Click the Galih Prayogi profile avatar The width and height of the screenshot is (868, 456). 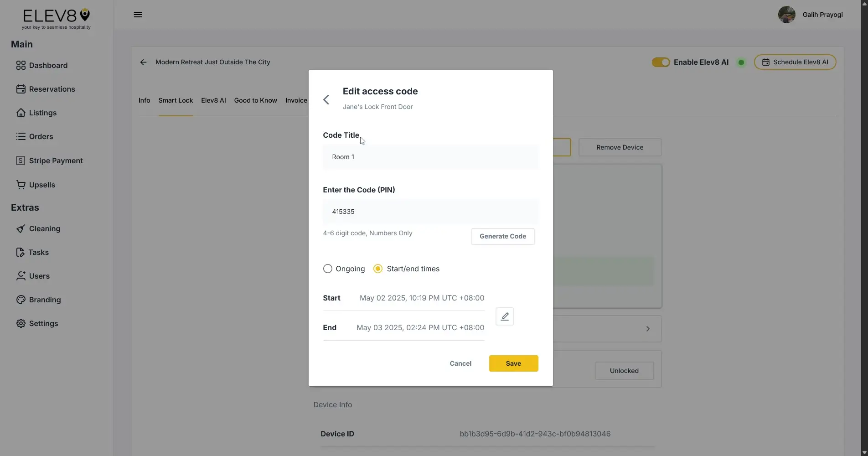click(786, 15)
